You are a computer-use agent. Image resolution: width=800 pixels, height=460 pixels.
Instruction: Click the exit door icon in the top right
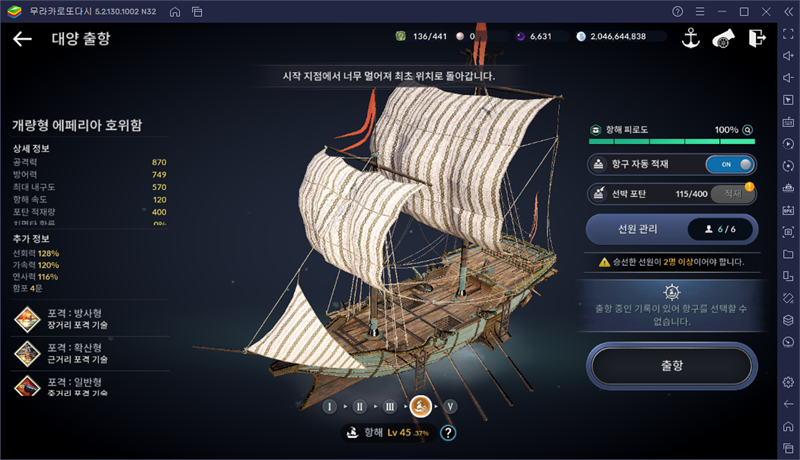point(757,38)
